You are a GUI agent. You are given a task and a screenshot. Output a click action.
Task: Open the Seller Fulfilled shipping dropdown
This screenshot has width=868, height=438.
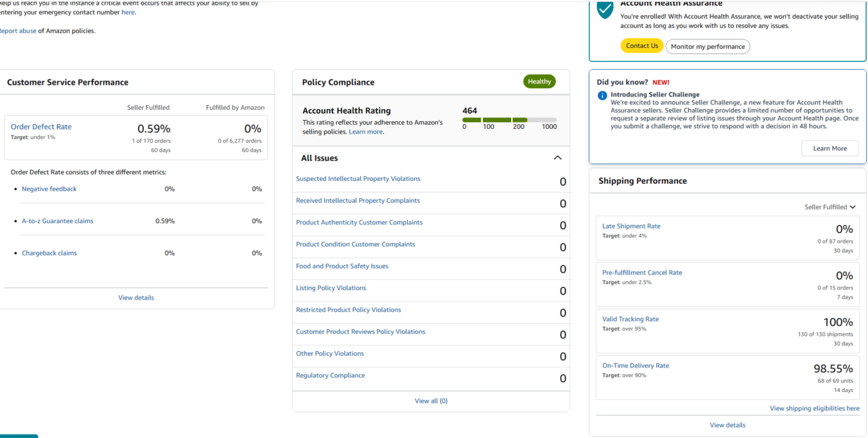pos(830,207)
